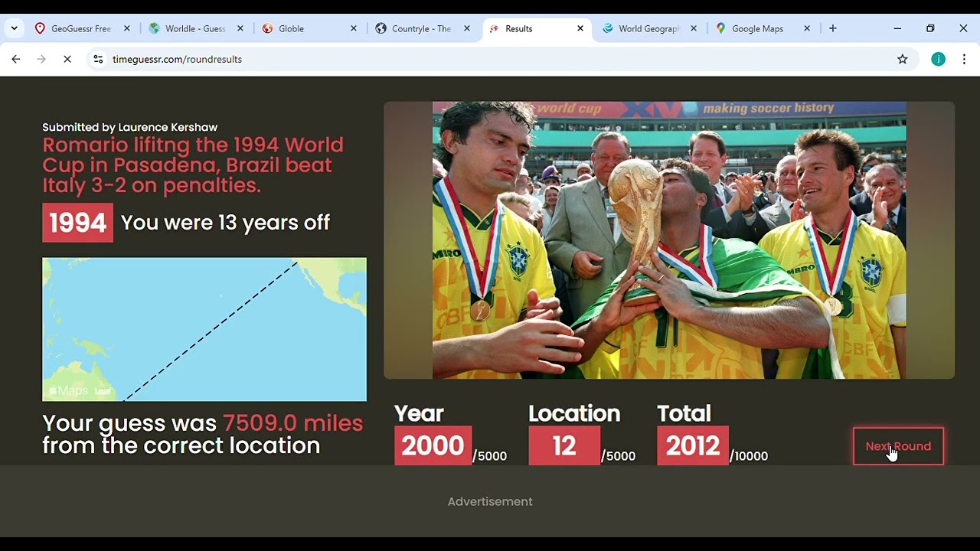Switch to the Worldle - Guess tab
Image resolution: width=980 pixels, height=551 pixels.
(195, 28)
